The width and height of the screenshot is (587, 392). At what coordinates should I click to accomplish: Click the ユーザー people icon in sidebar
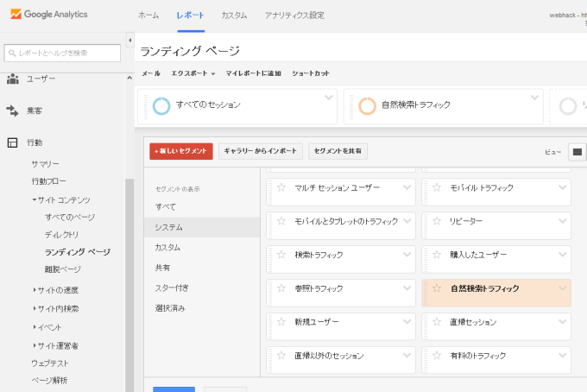13,79
